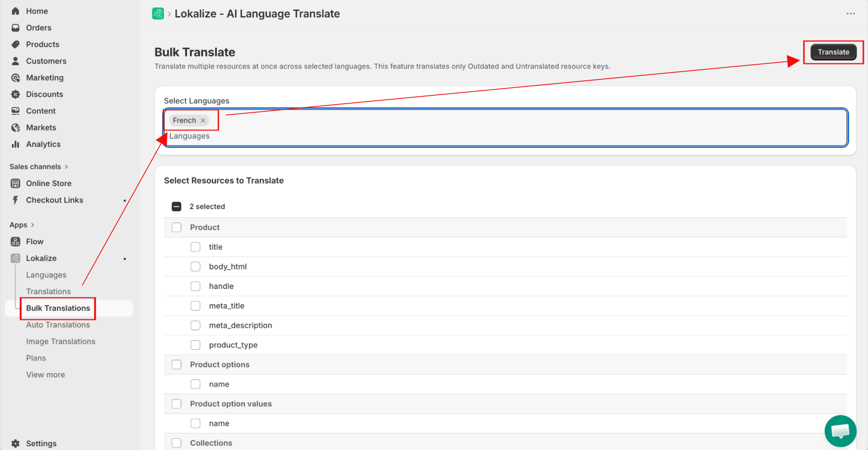
Task: Check name checkbox under Product options
Action: pos(195,385)
